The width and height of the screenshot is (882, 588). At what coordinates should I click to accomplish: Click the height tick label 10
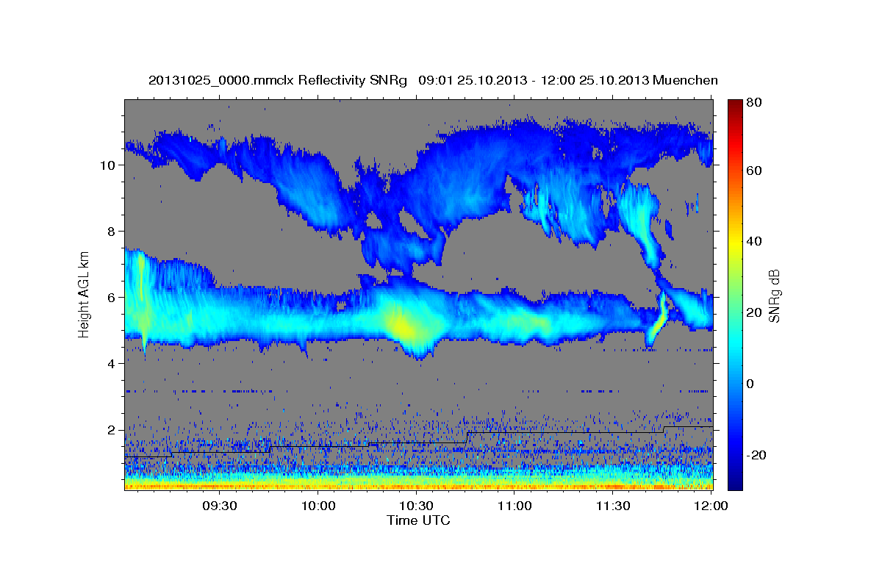click(107, 165)
